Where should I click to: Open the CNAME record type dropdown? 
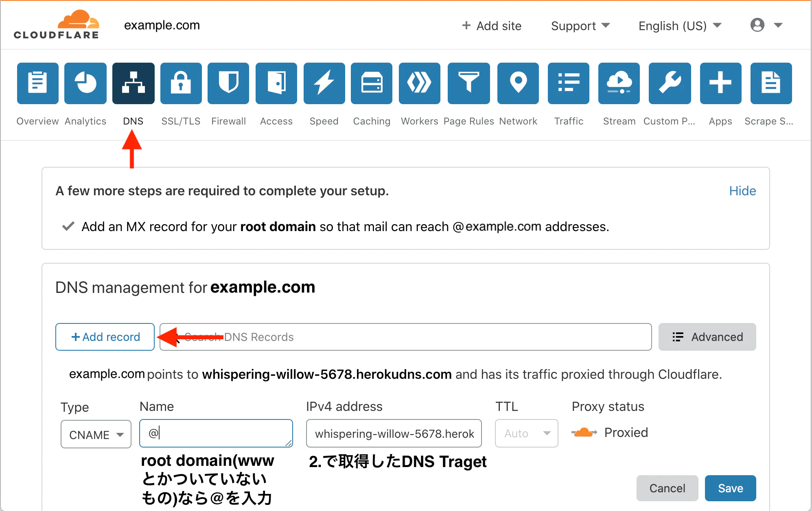96,434
